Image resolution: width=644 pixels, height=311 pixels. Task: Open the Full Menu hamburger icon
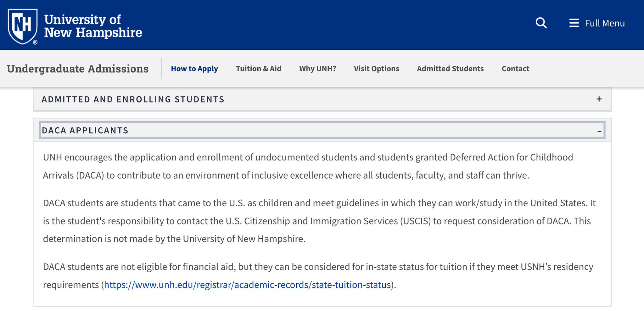point(574,23)
